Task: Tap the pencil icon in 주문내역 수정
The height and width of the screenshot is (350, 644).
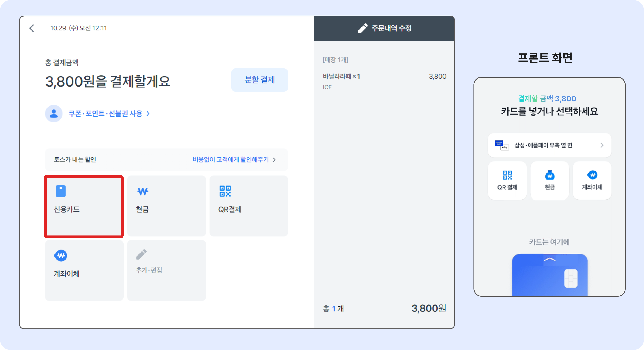Action: point(363,28)
